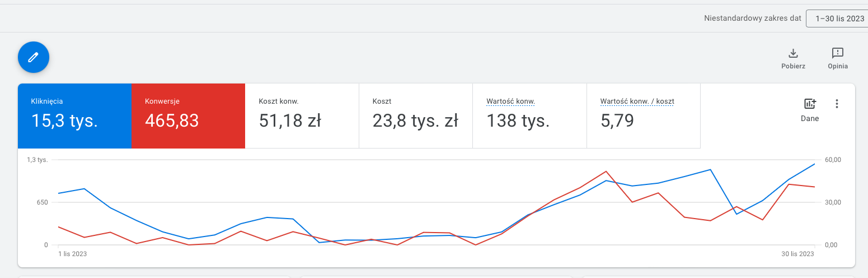Click the 1 lis 2023 axis label

(x=73, y=254)
